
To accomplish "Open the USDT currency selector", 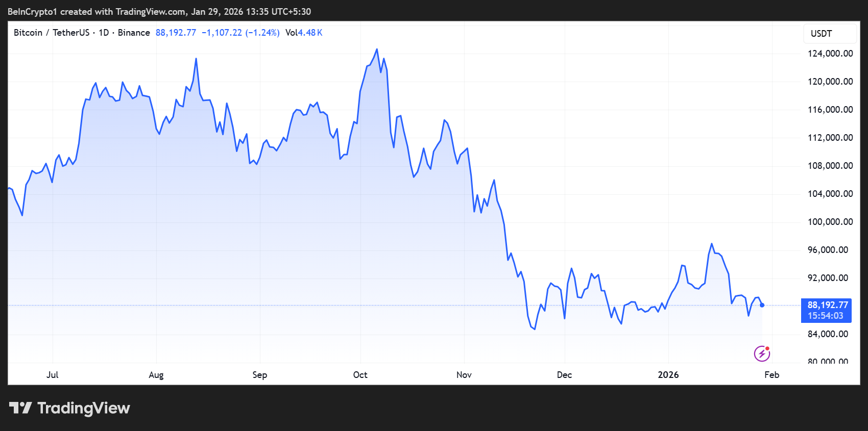I will point(830,34).
